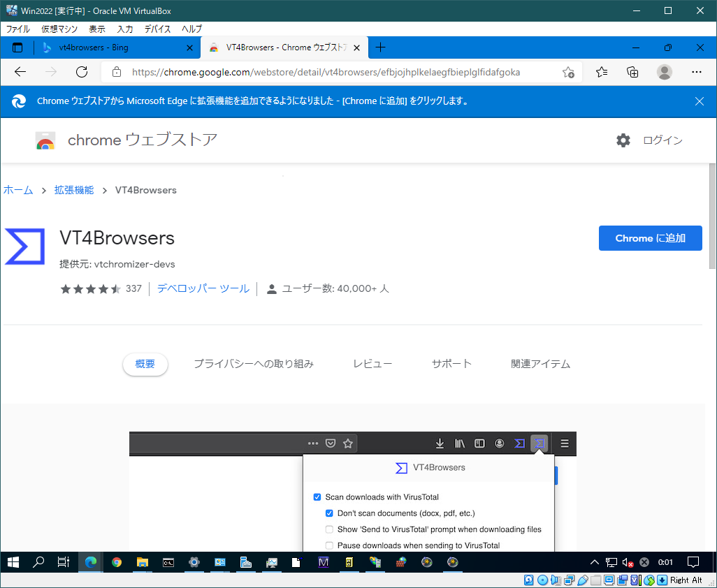This screenshot has height=588, width=717.
Task: Open the サポート tab
Action: (x=451, y=364)
